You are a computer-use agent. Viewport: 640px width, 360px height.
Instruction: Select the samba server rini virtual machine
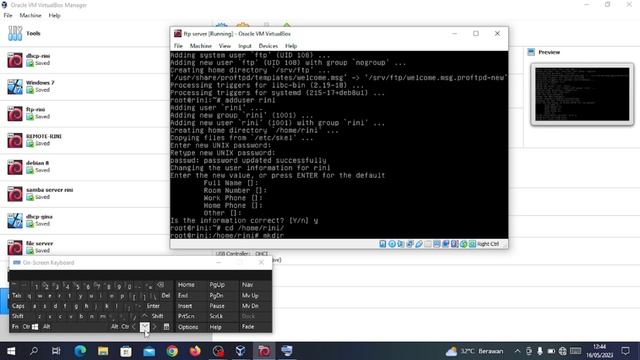click(86, 193)
